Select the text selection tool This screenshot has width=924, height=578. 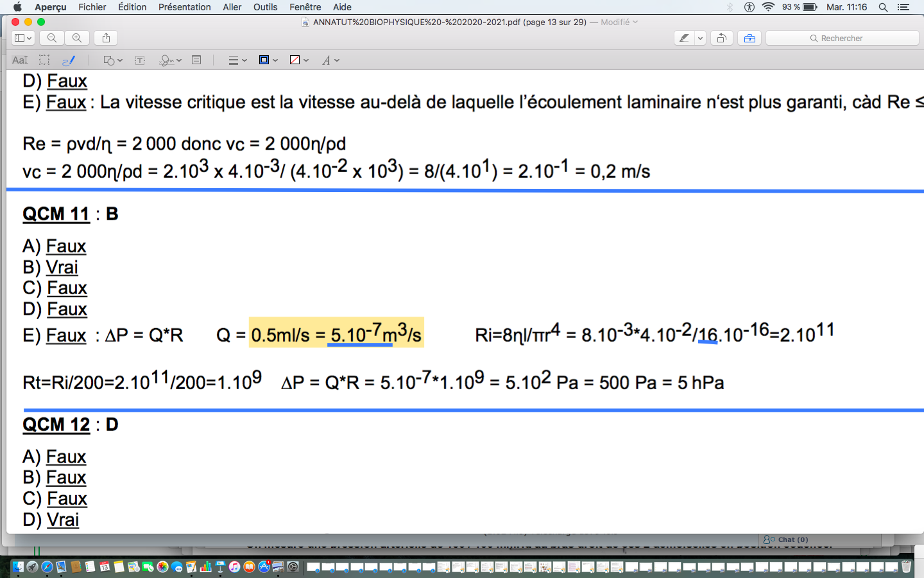click(20, 60)
